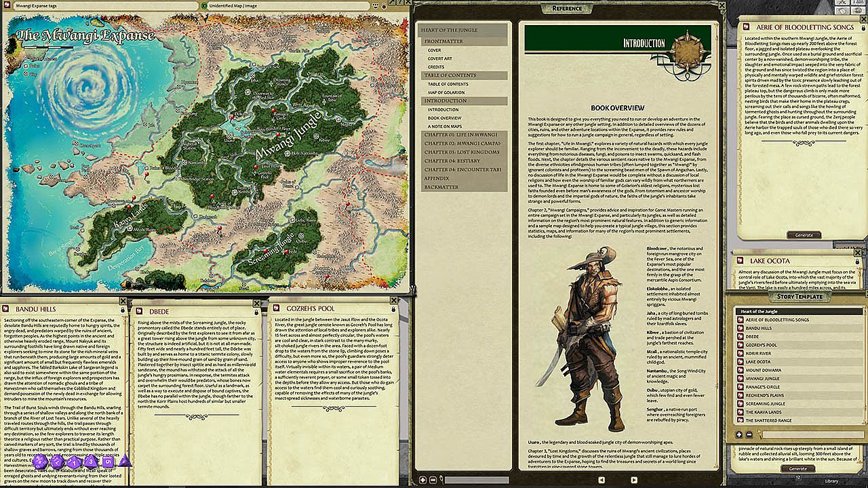Open the Credits entry

pos(436,66)
